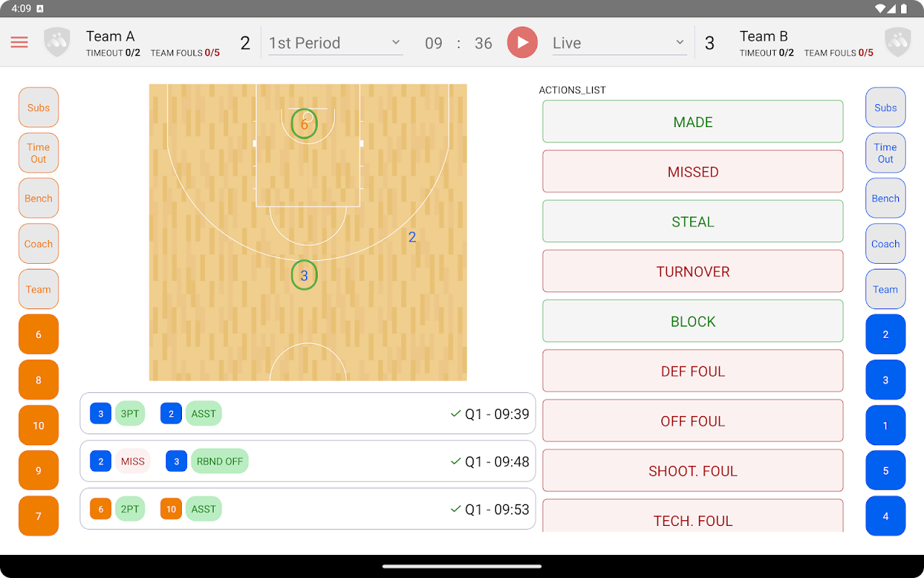Choose the MISSED action
This screenshot has width=924, height=578.
(x=693, y=171)
